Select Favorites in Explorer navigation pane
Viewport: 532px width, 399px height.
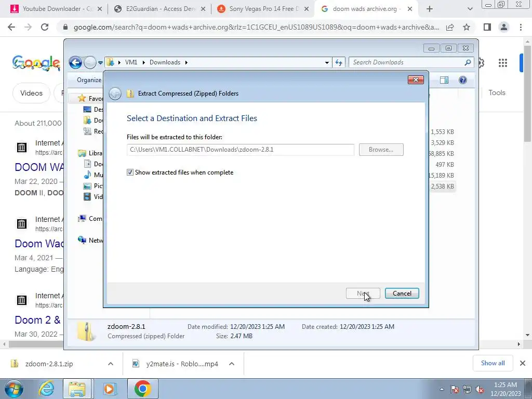pyautogui.click(x=91, y=98)
